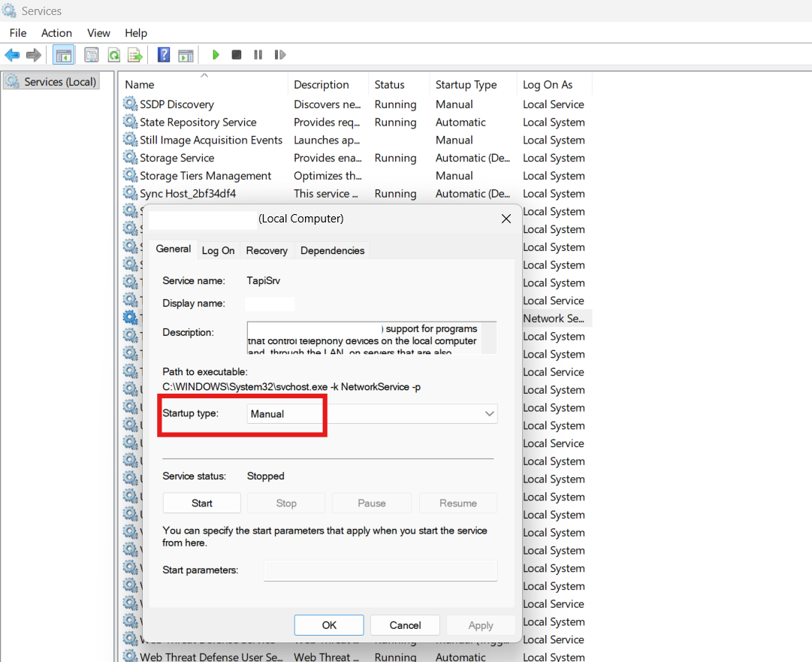Screen dimensions: 812x662
Task: Click the Forward navigation arrow
Action: click(33, 54)
